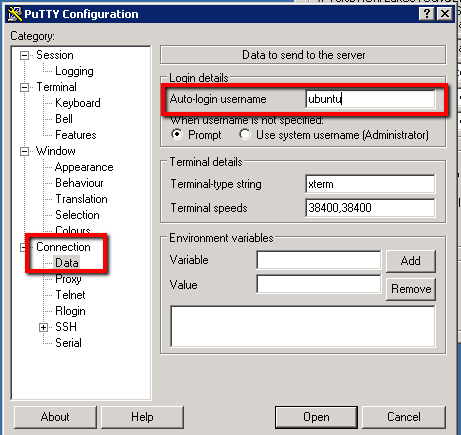
Task: Select the Translation category
Action: 81,199
